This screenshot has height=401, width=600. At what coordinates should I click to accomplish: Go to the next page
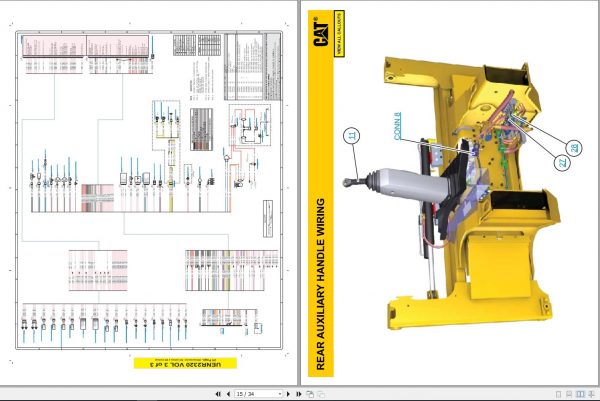288,394
